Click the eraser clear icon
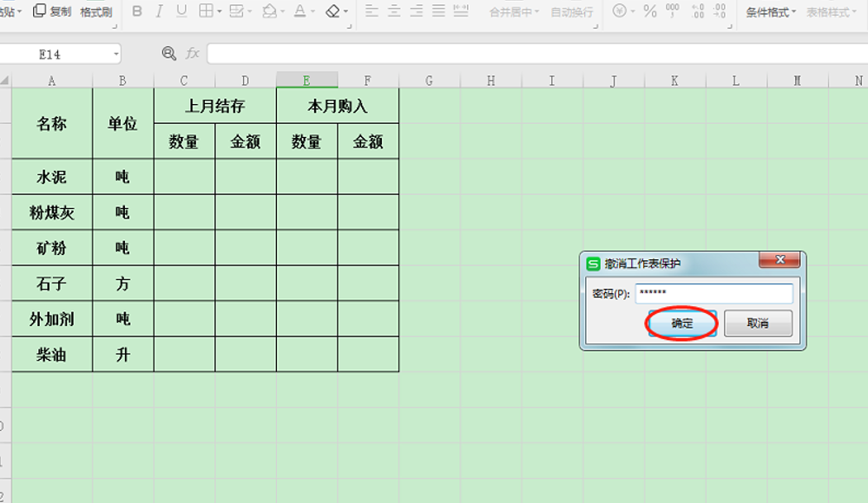This screenshot has height=503, width=868. [332, 11]
